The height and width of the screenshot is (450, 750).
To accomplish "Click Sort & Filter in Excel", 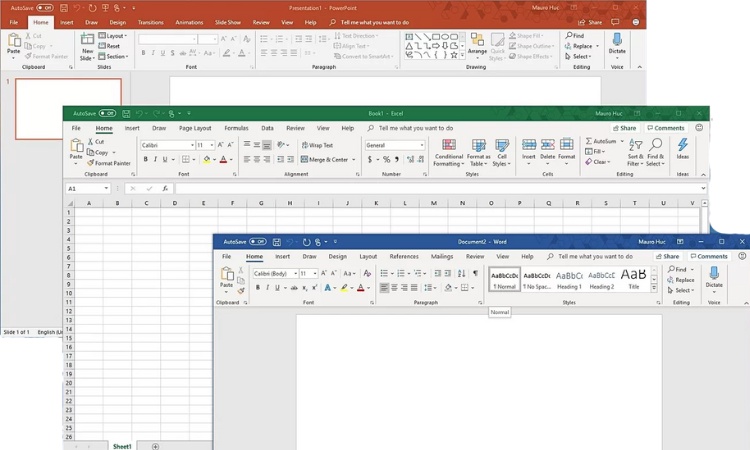I will (635, 153).
